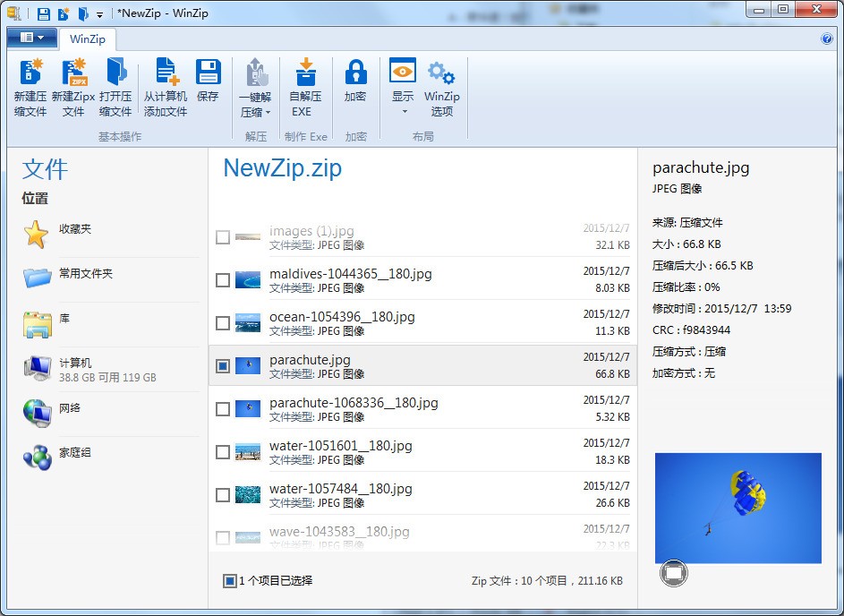The image size is (844, 616).
Task: Click the fullscreen preview button under the thumbnail
Action: coord(673,574)
